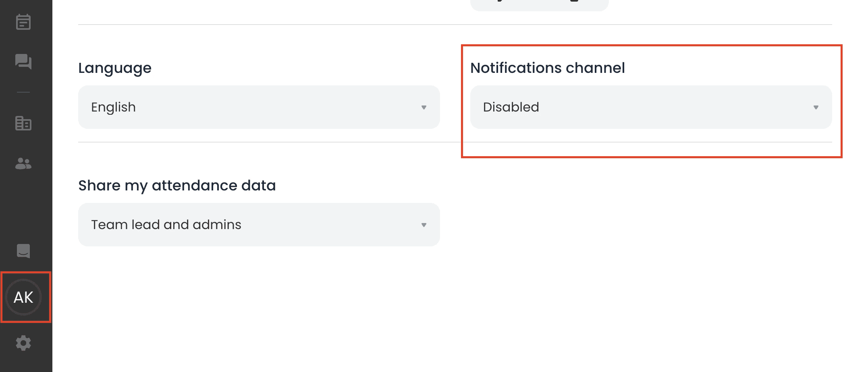868x372 pixels.
Task: Click the Notifications channel heading
Action: [x=548, y=68]
